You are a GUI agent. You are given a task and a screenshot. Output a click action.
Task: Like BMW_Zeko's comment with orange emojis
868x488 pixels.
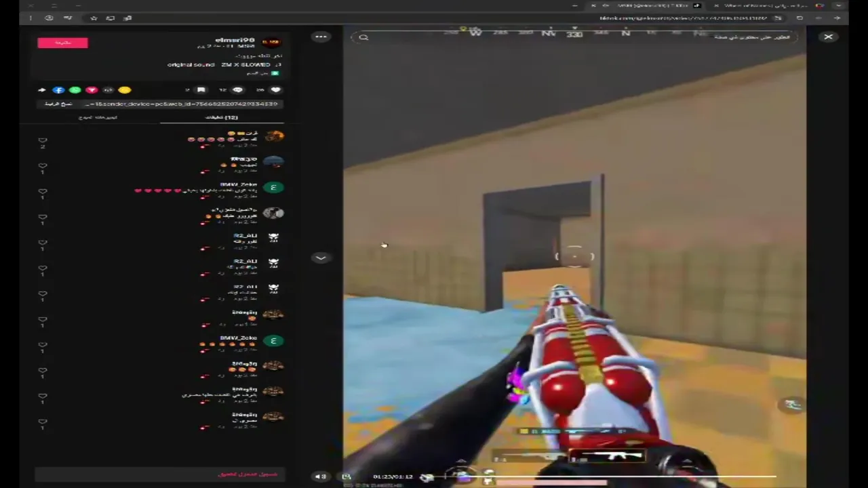[43, 344]
